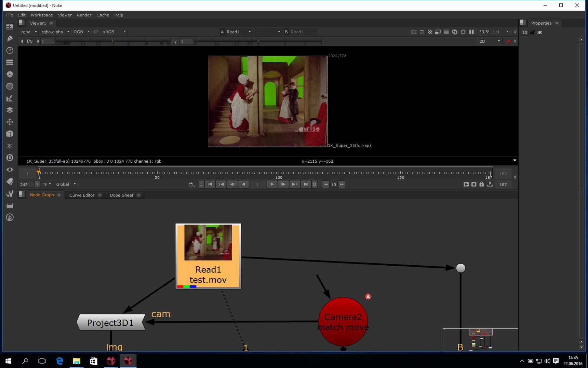Open the Particles nodes menu
Screen dimensions: 588x368
[10, 146]
